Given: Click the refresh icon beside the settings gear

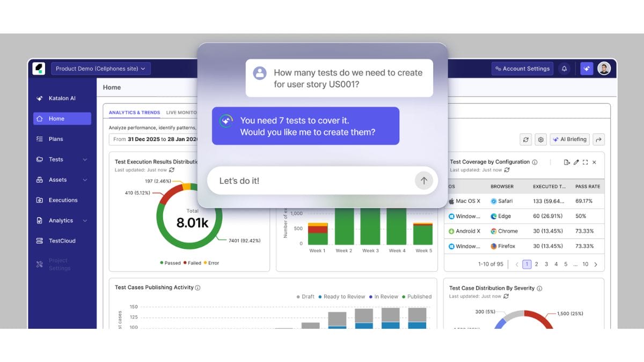Looking at the screenshot, I should click(526, 139).
